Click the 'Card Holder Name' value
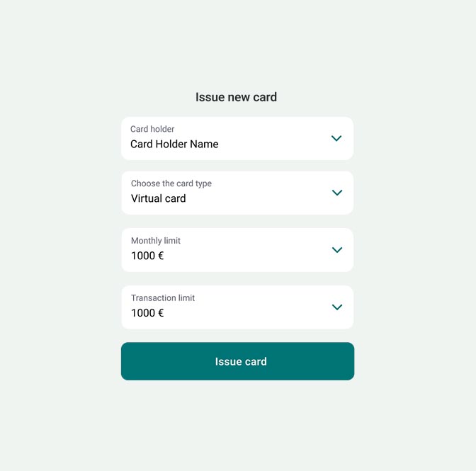The height and width of the screenshot is (471, 476). [174, 144]
